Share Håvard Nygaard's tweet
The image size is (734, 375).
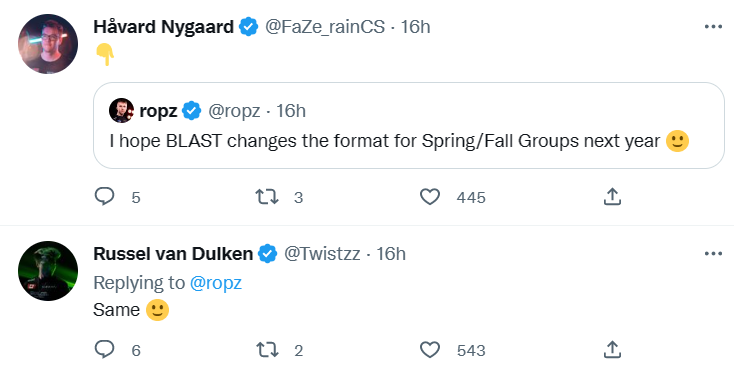[612, 197]
